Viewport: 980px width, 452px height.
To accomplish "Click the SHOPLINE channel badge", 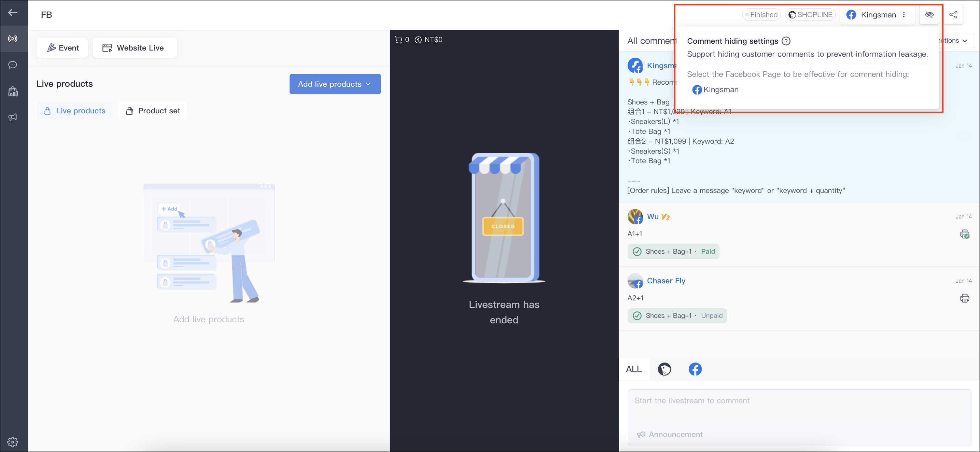I will click(x=811, y=14).
